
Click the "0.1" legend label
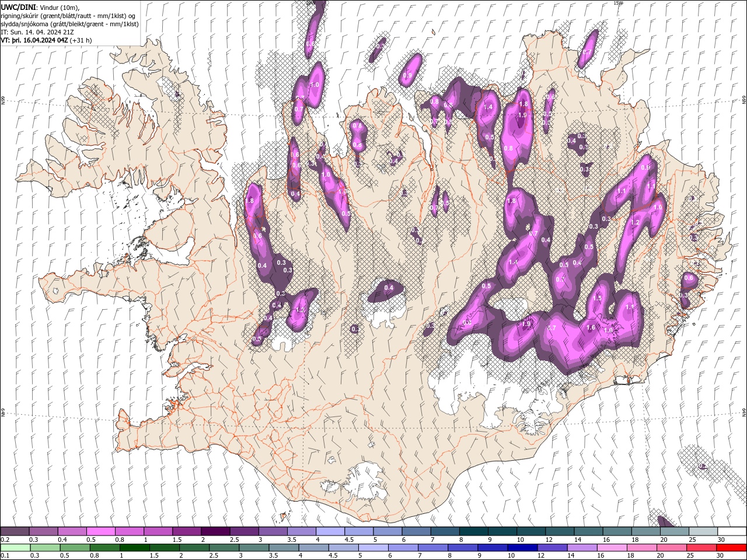coord(5,556)
